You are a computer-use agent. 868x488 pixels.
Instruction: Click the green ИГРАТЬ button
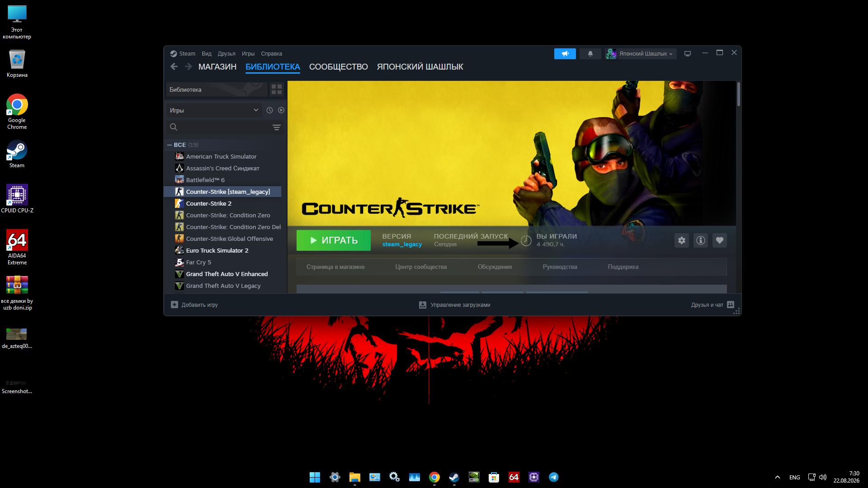pos(334,240)
